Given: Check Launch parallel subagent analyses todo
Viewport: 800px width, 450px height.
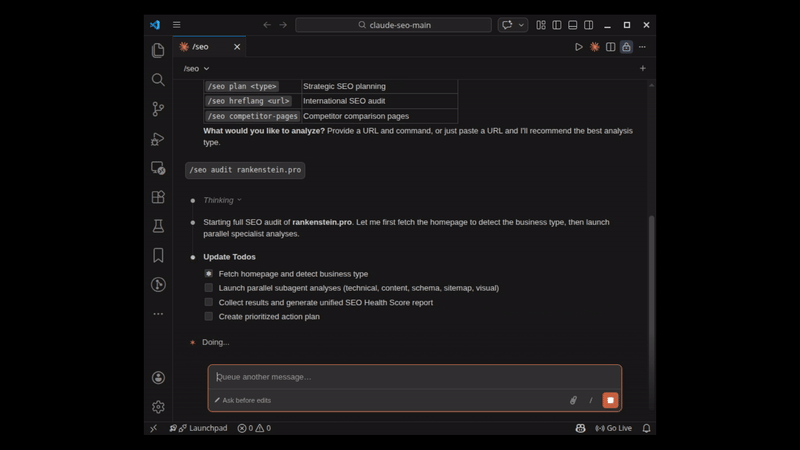Looking at the screenshot, I should pos(209,288).
